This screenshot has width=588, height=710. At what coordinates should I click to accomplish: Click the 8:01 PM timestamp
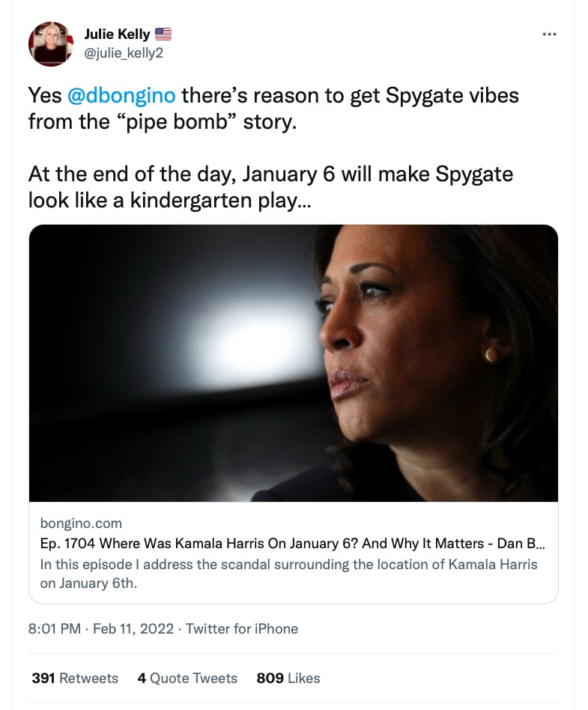pos(54,629)
